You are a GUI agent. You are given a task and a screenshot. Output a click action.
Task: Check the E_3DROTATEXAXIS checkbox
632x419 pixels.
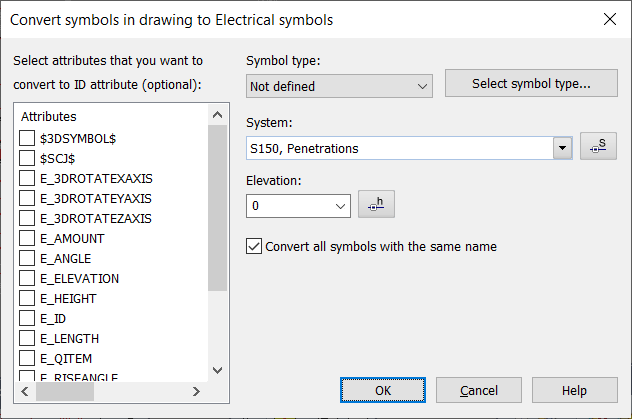28,178
